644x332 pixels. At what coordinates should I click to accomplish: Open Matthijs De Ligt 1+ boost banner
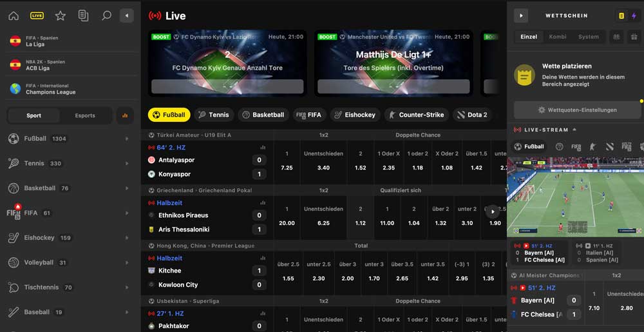pos(393,63)
